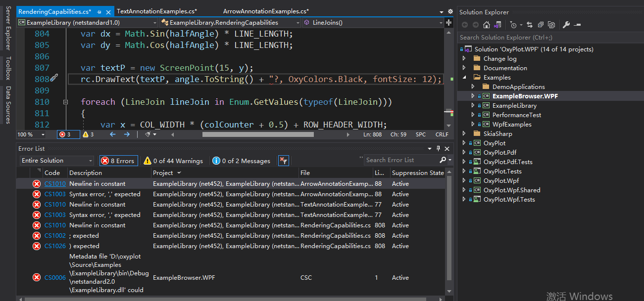644x301 pixels.
Task: Toggle the 8 Errors filter
Action: tap(118, 161)
